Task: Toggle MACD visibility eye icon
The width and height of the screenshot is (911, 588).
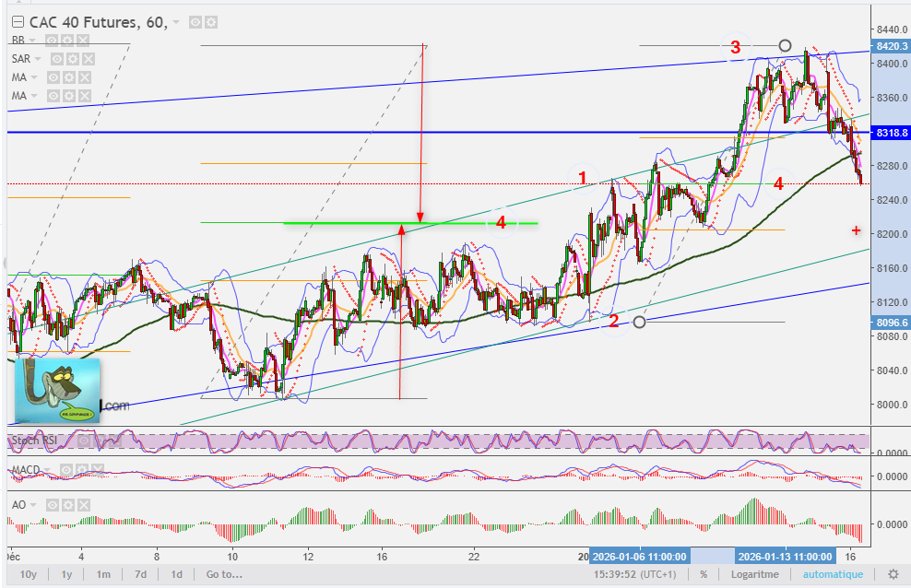Action: (66, 470)
